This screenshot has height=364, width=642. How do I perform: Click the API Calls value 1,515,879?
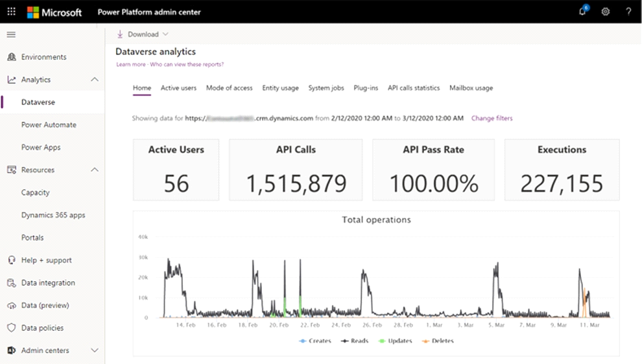296,183
